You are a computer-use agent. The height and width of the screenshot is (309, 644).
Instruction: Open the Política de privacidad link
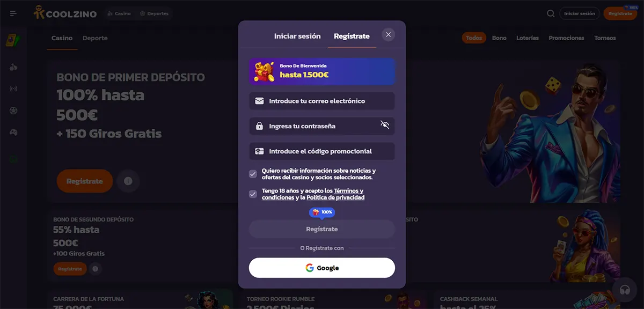[x=335, y=197]
